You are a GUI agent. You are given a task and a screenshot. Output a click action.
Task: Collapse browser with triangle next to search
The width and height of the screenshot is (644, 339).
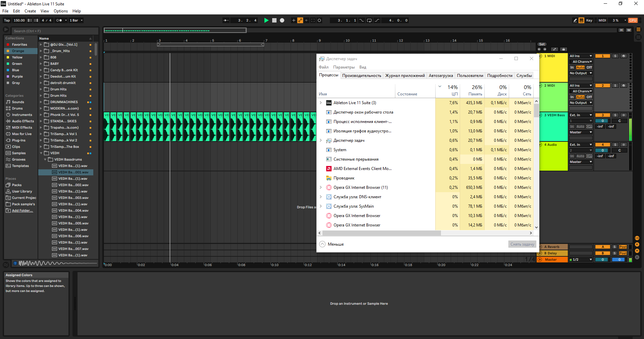pos(6,30)
